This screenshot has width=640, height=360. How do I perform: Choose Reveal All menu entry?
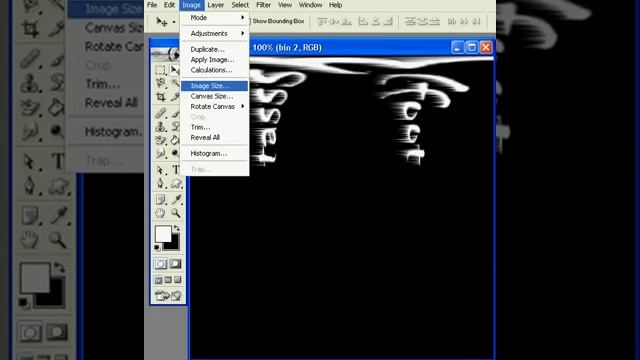coord(214,138)
